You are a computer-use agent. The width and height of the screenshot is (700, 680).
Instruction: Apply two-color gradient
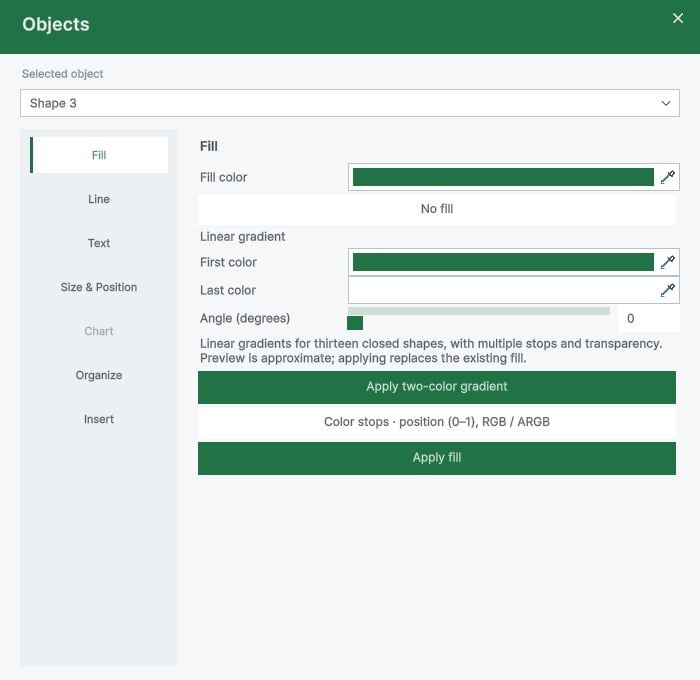pos(437,387)
